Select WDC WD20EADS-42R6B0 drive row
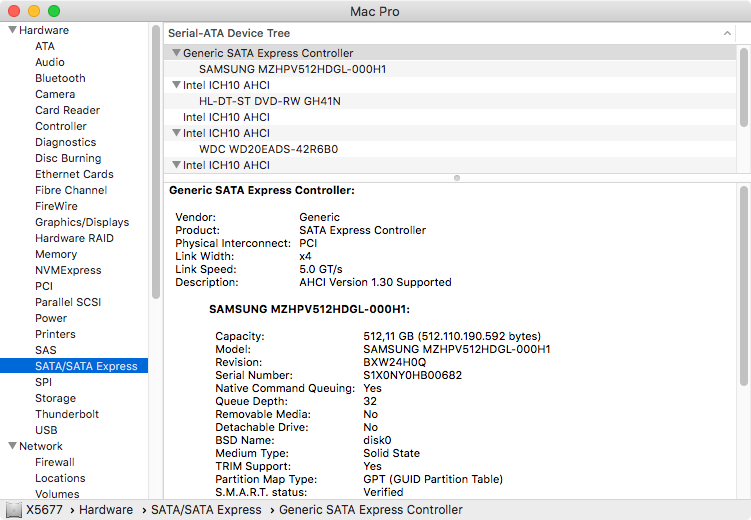This screenshot has width=751, height=520. (450, 149)
